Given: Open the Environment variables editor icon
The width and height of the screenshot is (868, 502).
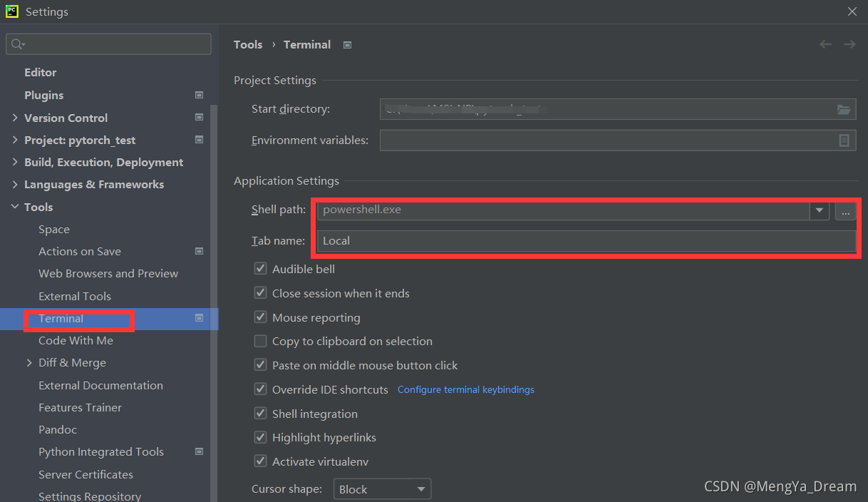Looking at the screenshot, I should [x=844, y=140].
